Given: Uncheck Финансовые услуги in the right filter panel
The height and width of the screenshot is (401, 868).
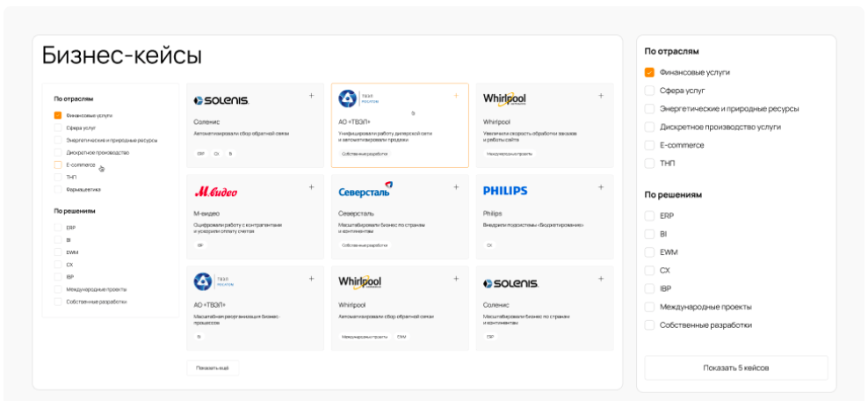Looking at the screenshot, I should click(649, 73).
